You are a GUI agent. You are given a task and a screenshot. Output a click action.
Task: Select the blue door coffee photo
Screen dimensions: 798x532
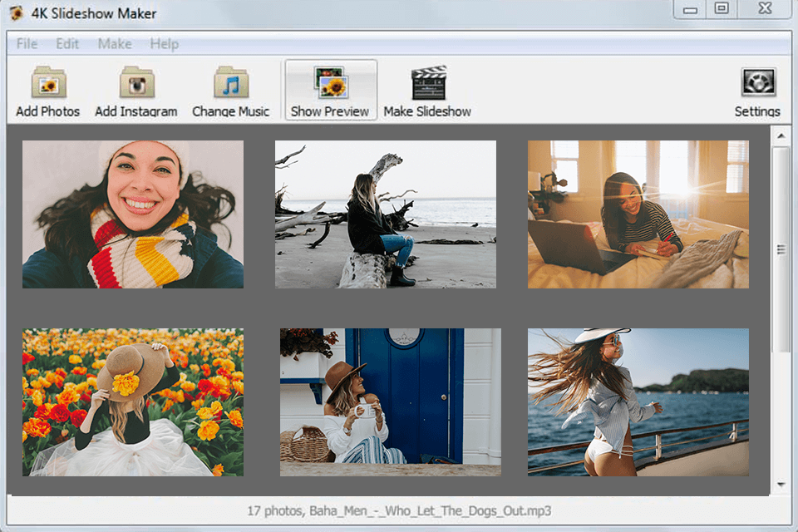(388, 400)
